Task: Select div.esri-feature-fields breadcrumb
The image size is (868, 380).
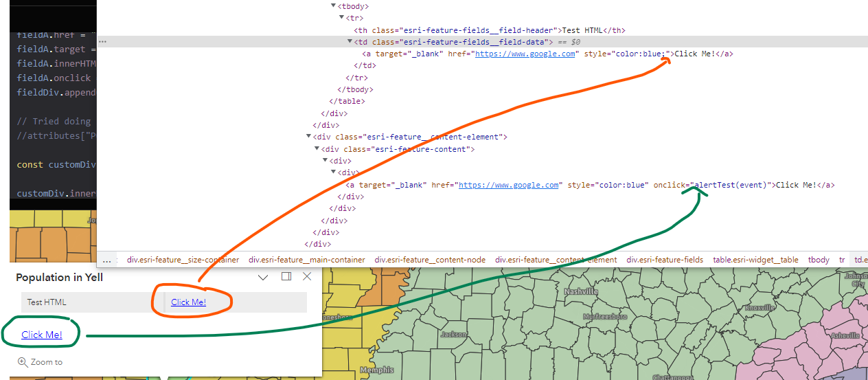Action: (x=665, y=260)
